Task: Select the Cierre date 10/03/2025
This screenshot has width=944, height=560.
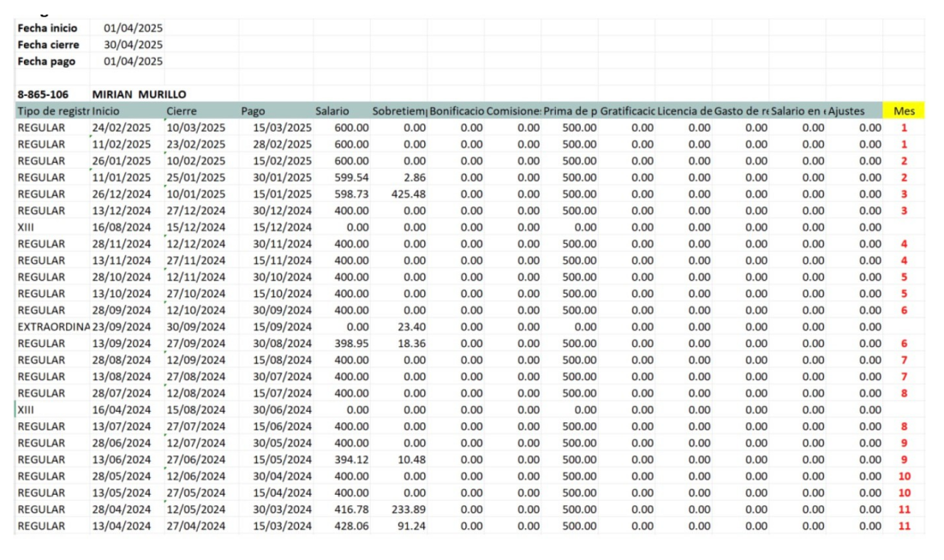Action: tap(195, 128)
